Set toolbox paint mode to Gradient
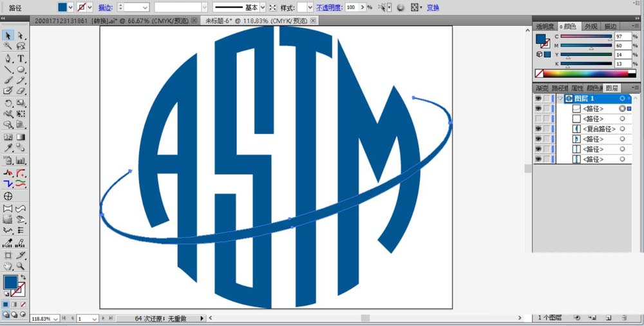The width and height of the screenshot is (644, 326). pyautogui.click(x=14, y=304)
